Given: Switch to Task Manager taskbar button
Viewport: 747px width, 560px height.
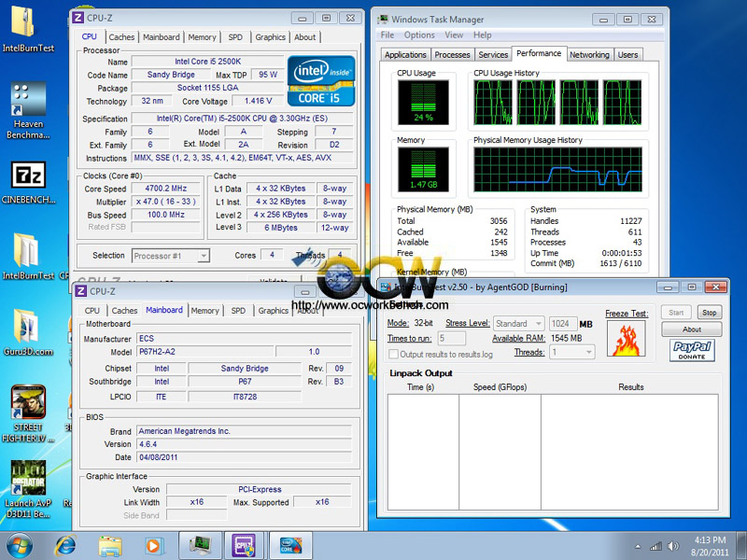Looking at the screenshot, I should [x=200, y=546].
